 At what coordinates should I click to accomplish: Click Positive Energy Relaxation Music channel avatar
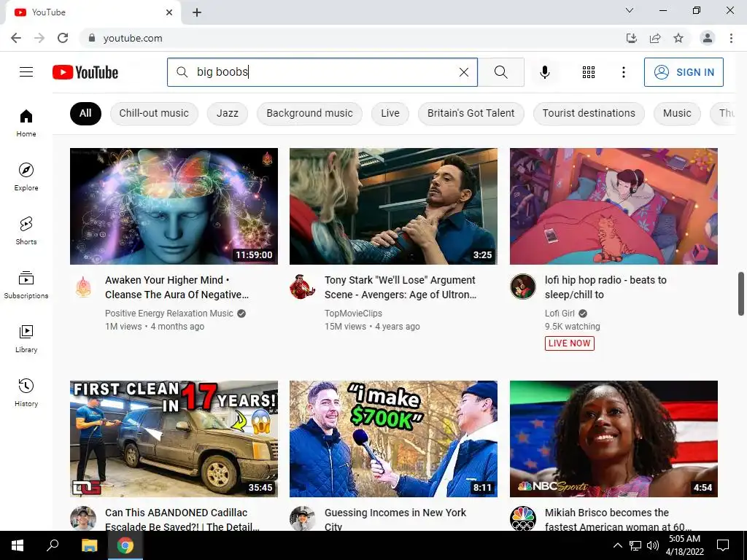coord(83,287)
